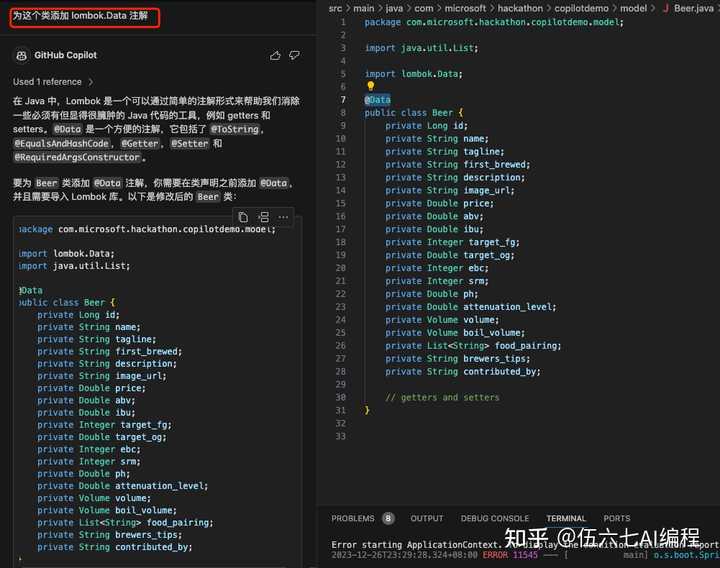The width and height of the screenshot is (720, 568).
Task: Click 'import lombok.Data;' in chat code block
Action: 67,253
